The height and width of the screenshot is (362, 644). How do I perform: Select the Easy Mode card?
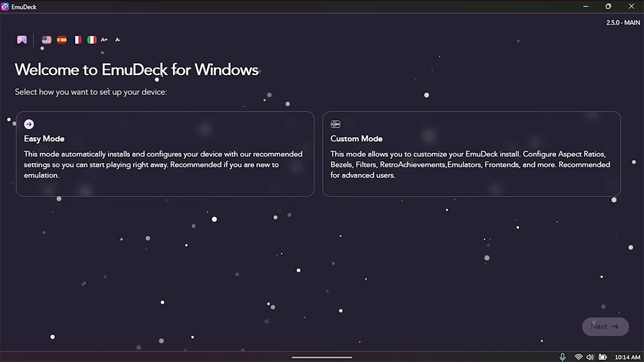[165, 154]
